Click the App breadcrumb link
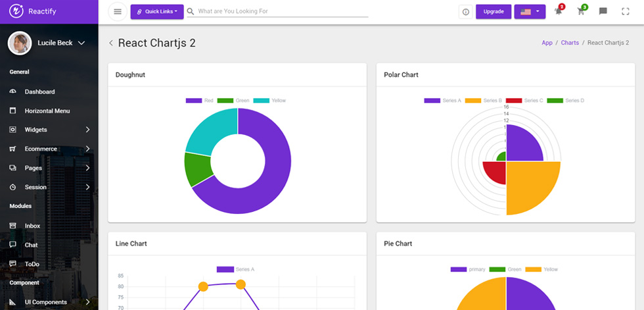 [547, 43]
